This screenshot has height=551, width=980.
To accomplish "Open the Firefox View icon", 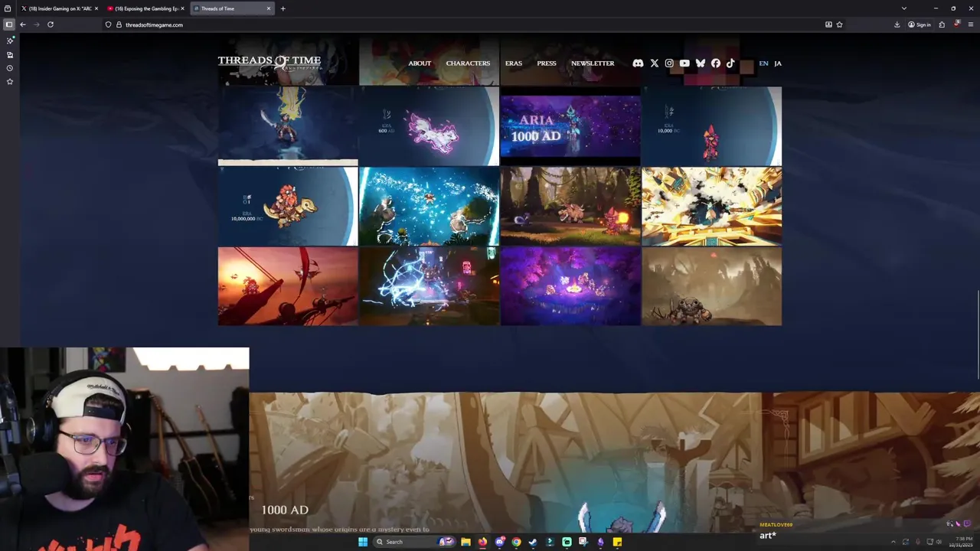I will [x=8, y=8].
